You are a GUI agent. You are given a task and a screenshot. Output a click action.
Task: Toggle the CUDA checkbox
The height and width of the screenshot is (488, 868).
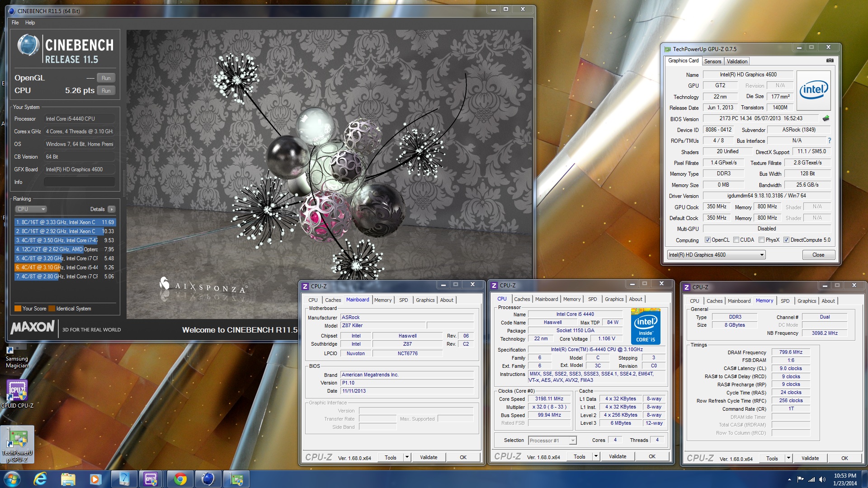click(x=736, y=240)
